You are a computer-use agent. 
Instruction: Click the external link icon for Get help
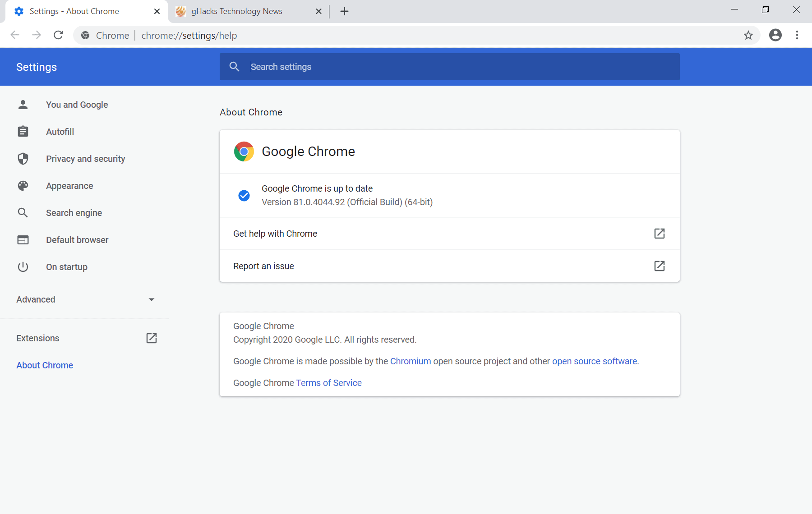coord(660,234)
